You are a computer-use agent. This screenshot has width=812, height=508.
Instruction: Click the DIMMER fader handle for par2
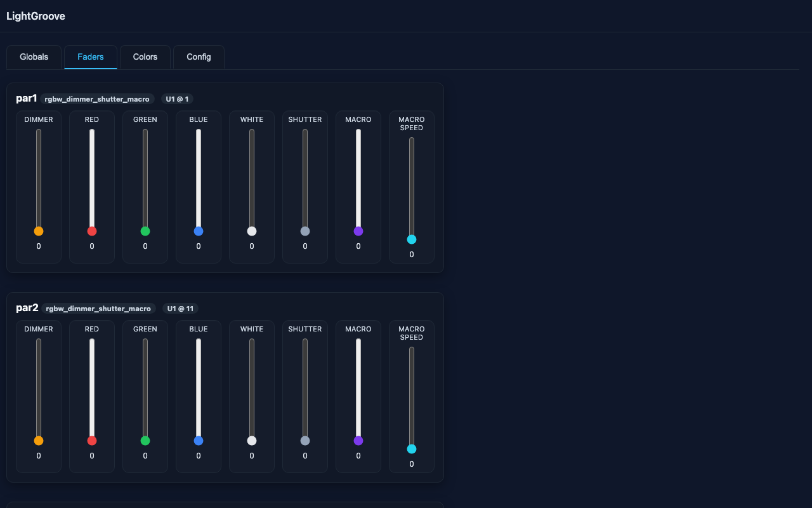[x=39, y=440]
